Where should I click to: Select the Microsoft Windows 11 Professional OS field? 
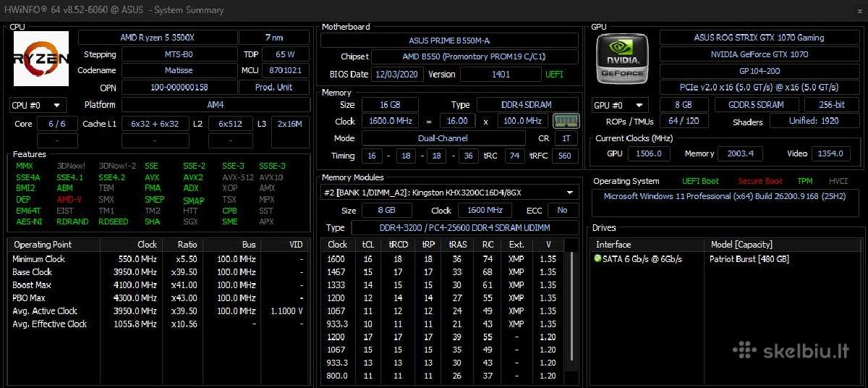click(726, 203)
